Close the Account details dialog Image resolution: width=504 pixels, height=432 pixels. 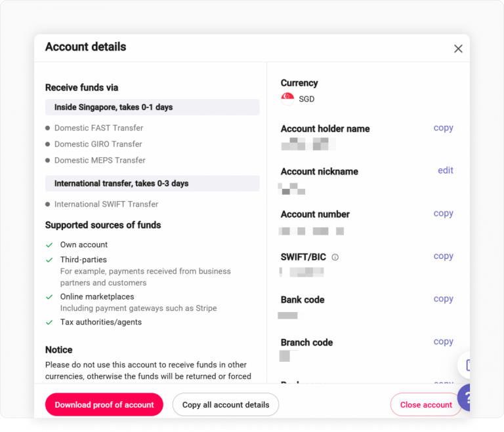(x=458, y=49)
